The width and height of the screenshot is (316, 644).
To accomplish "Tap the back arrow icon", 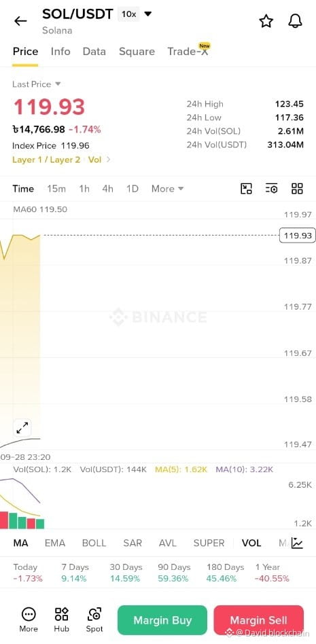I will [20, 21].
